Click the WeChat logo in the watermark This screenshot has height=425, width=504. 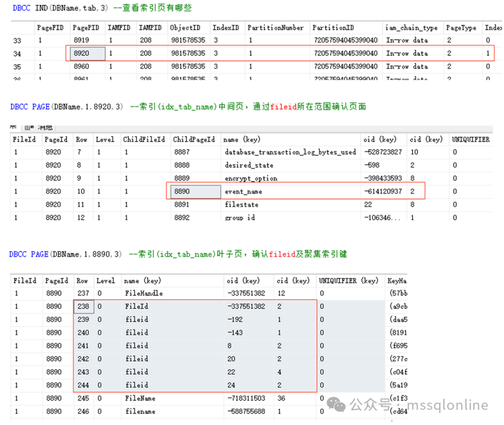337,404
